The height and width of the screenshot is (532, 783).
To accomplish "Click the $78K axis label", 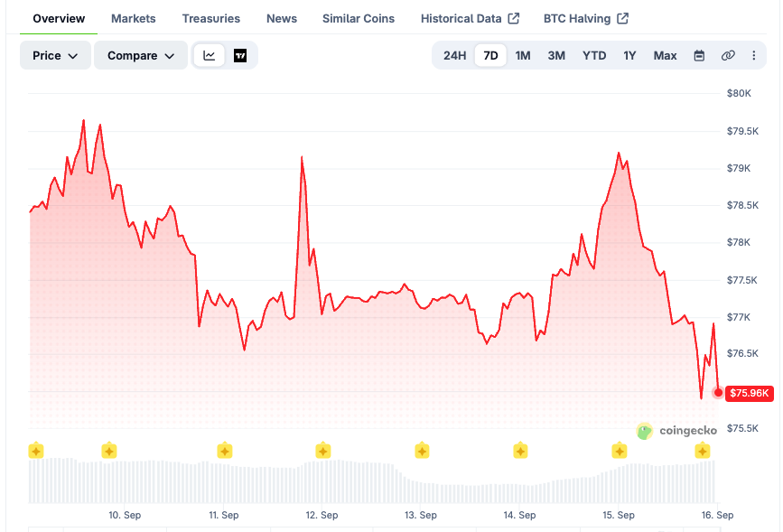I will tap(739, 242).
